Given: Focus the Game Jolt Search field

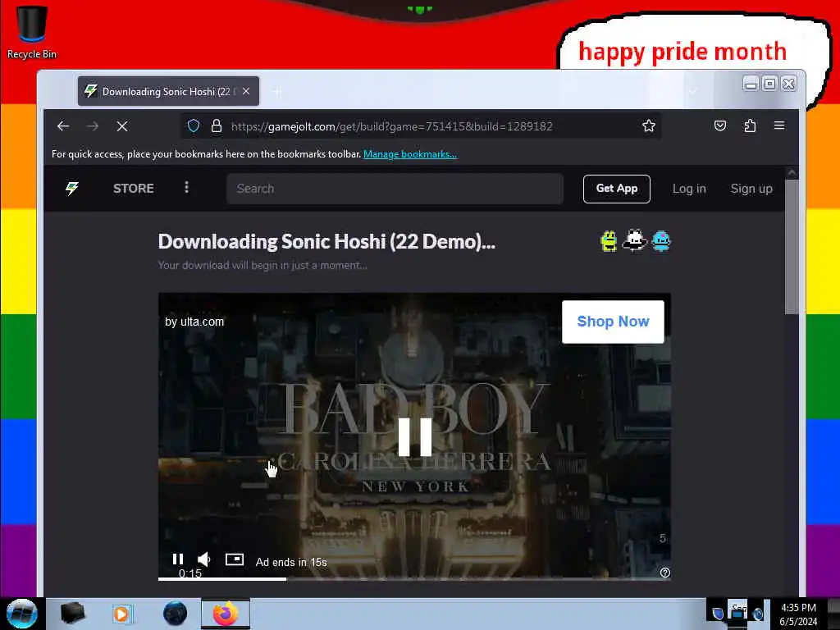Looking at the screenshot, I should 395,189.
